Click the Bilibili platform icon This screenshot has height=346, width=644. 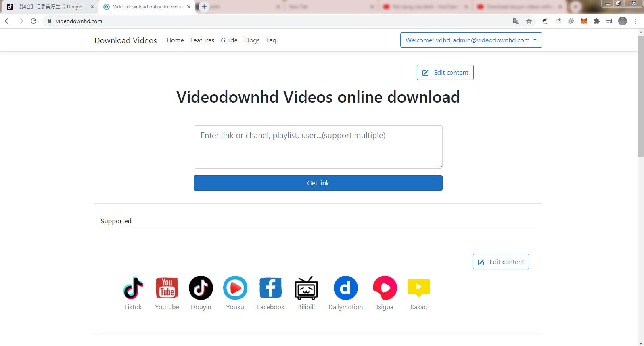pos(306,288)
